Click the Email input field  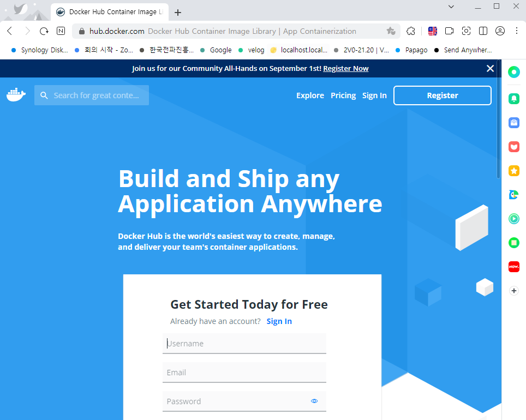coord(244,373)
